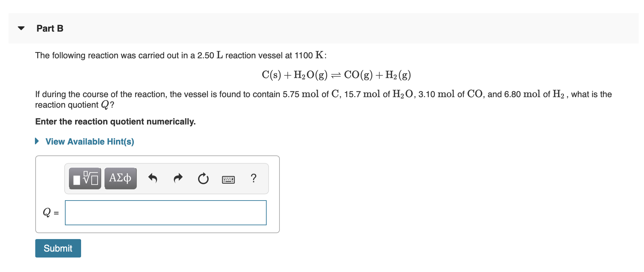Viewport: 644px width, 272px height.
Task: Open the Greek symbols ΑΣΦ palette
Action: pos(120,178)
